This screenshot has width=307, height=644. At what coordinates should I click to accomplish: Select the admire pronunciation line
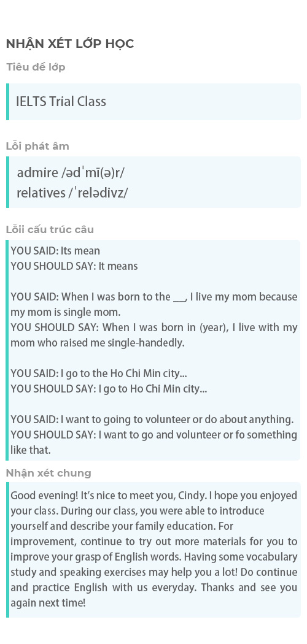point(70,173)
